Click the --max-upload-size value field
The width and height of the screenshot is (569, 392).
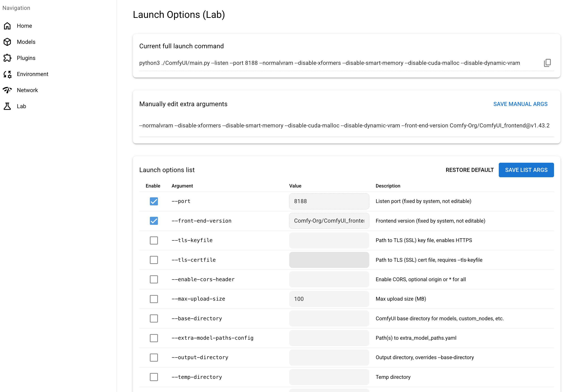click(x=329, y=299)
